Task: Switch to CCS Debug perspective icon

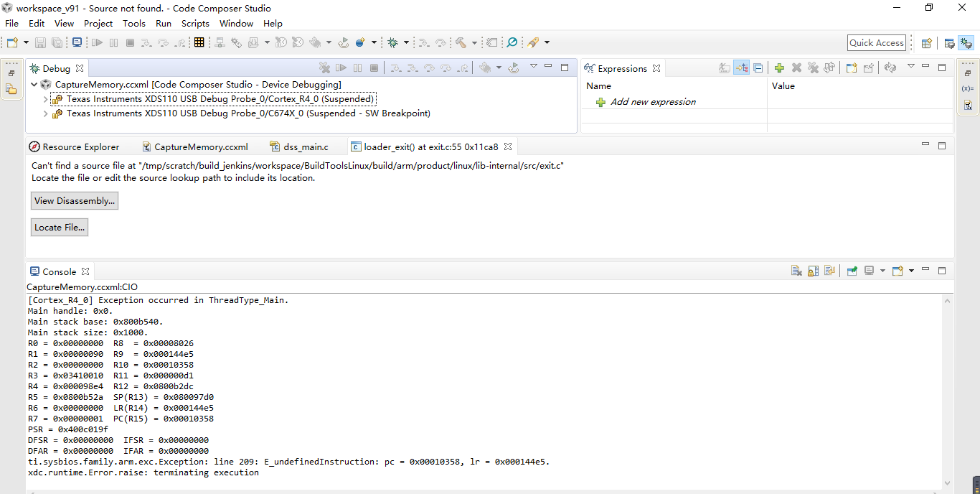Action: [966, 43]
